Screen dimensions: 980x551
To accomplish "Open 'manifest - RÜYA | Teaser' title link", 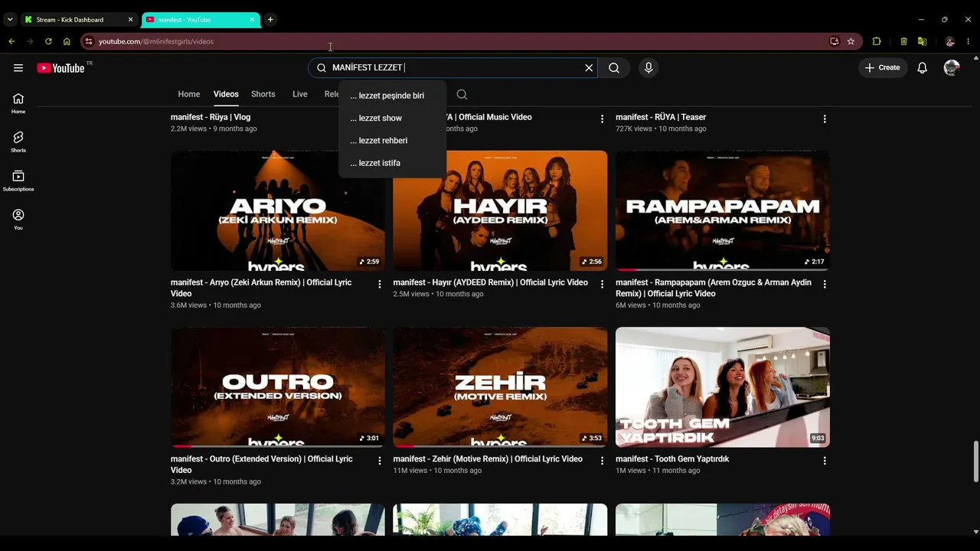I will pos(661,117).
